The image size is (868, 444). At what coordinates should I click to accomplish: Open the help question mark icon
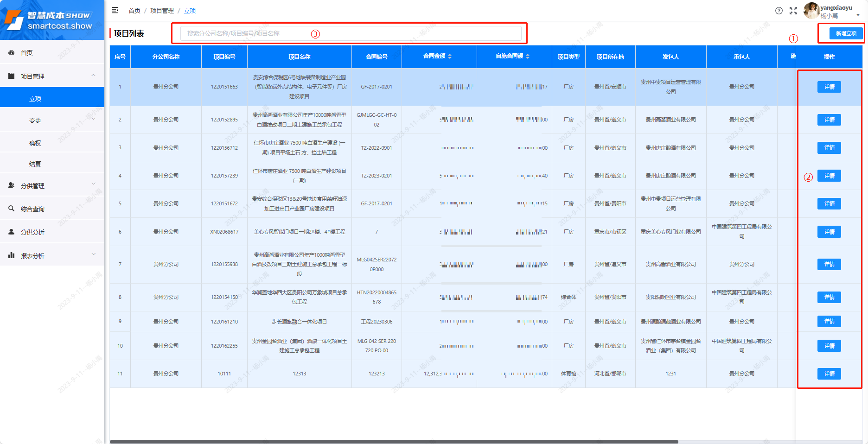pos(779,11)
